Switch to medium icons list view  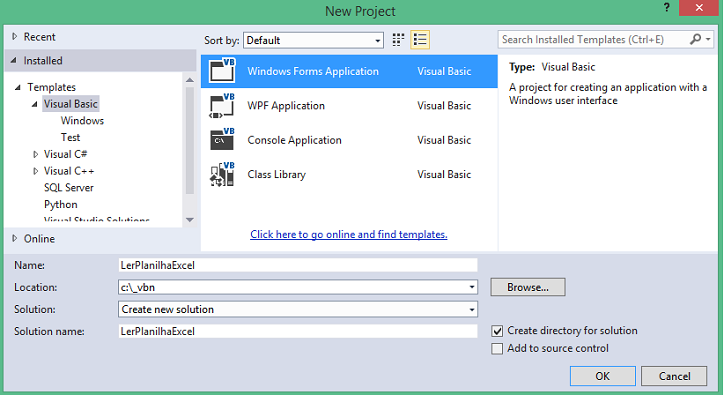point(420,40)
